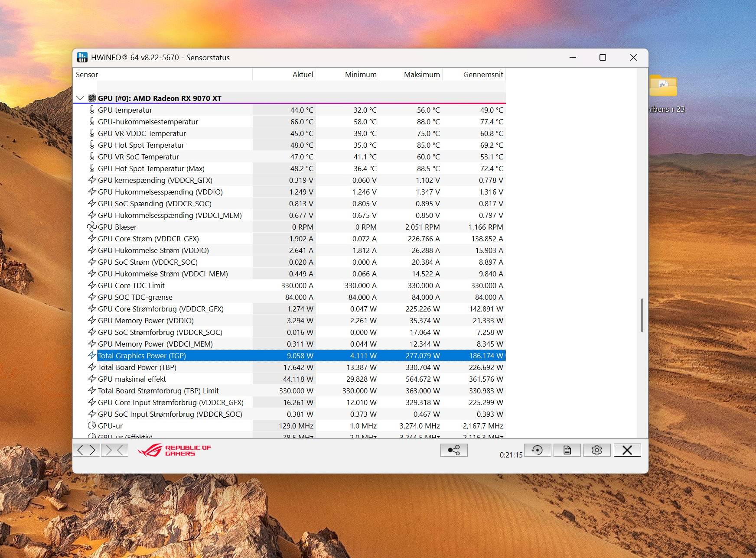Click the left arrow navigation button
Viewport: 756px width, 558px height.
point(80,450)
